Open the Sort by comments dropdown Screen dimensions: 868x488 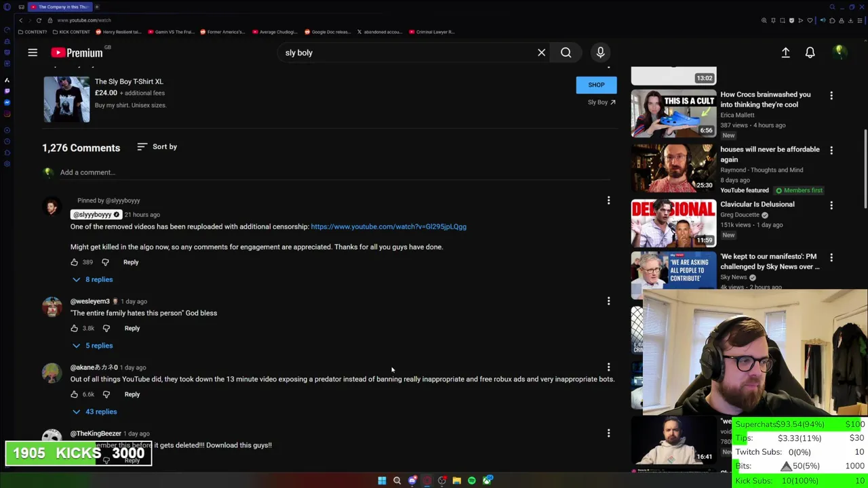click(157, 146)
